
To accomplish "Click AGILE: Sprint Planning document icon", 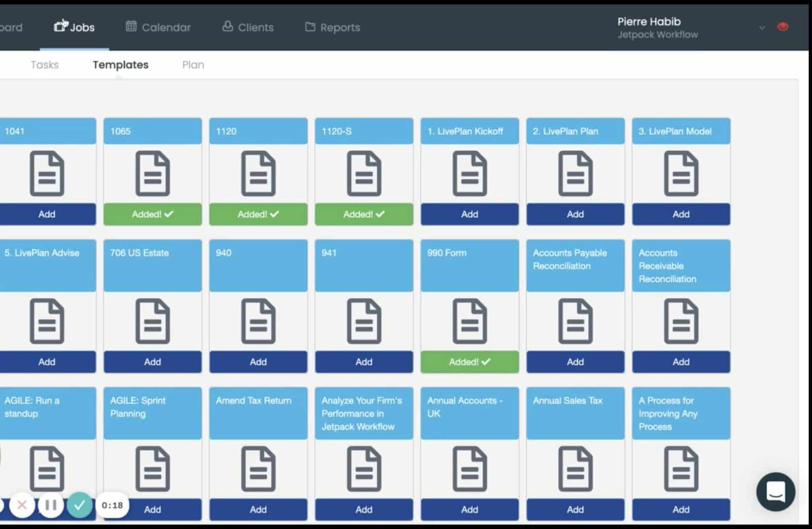I will pyautogui.click(x=153, y=469).
